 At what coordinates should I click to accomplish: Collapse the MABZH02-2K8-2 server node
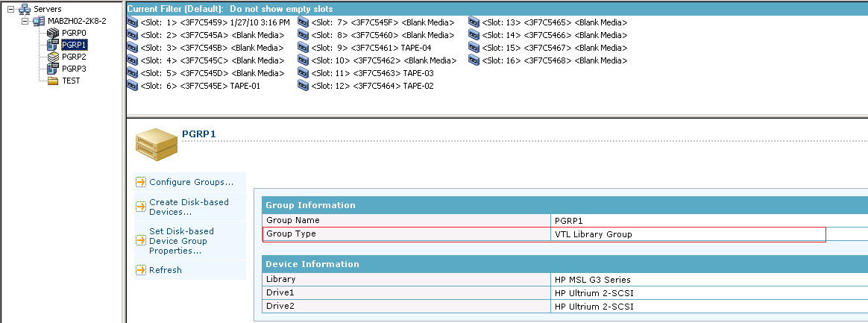[x=25, y=21]
